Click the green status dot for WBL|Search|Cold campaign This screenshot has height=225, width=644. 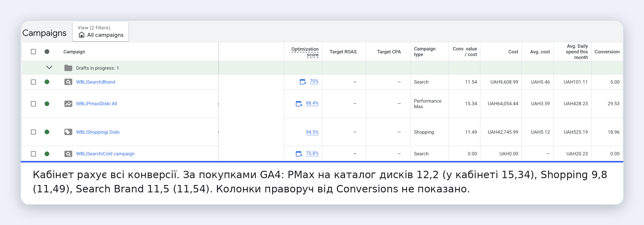click(x=47, y=154)
